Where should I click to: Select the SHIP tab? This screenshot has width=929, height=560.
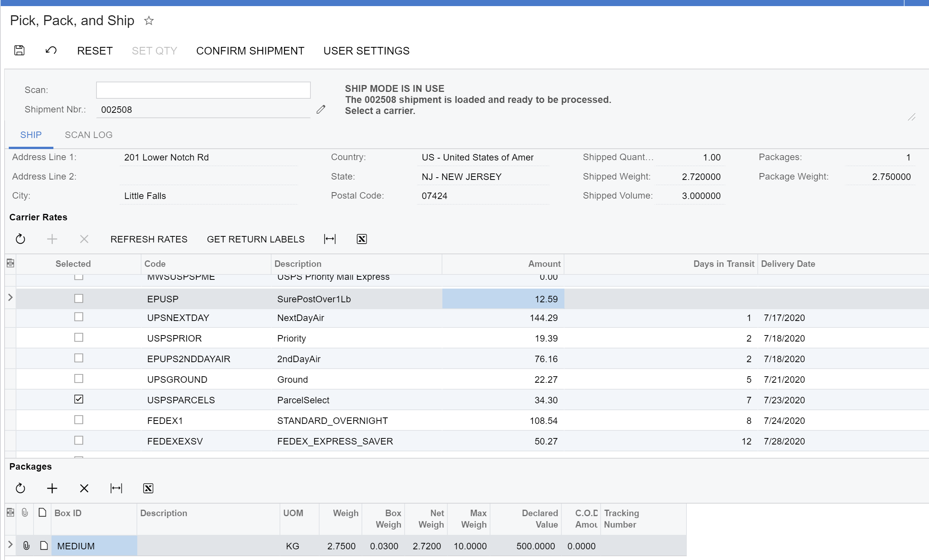pos(31,135)
